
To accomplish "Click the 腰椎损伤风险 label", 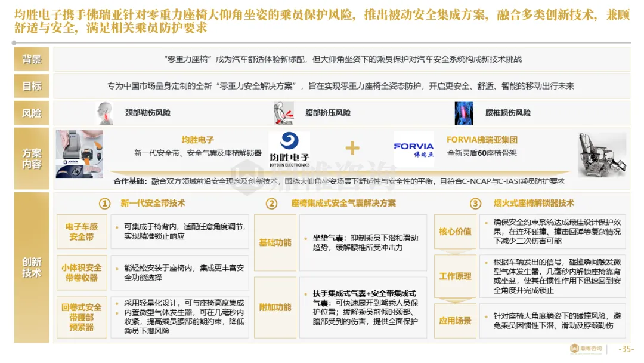I will (508, 113).
